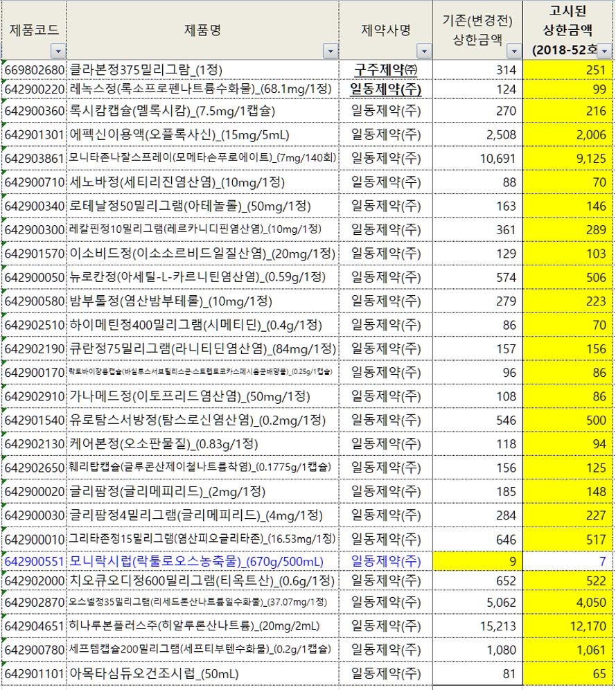Select new price 148 cell
Viewport: 616px width, 690px height.
[568, 491]
